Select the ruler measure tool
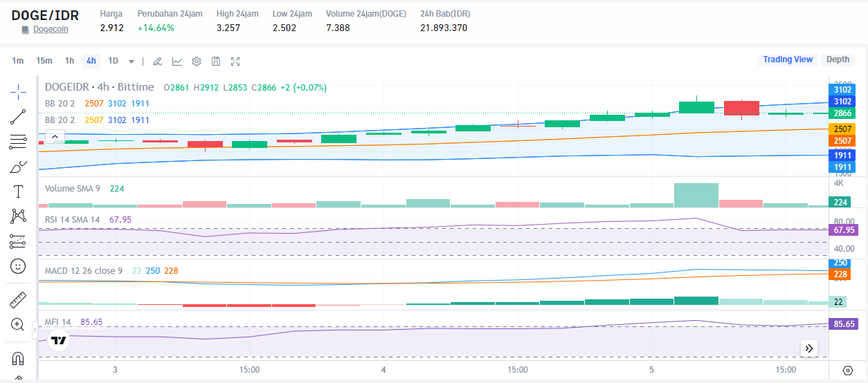Screen dimensions: 868x383 click(18, 300)
